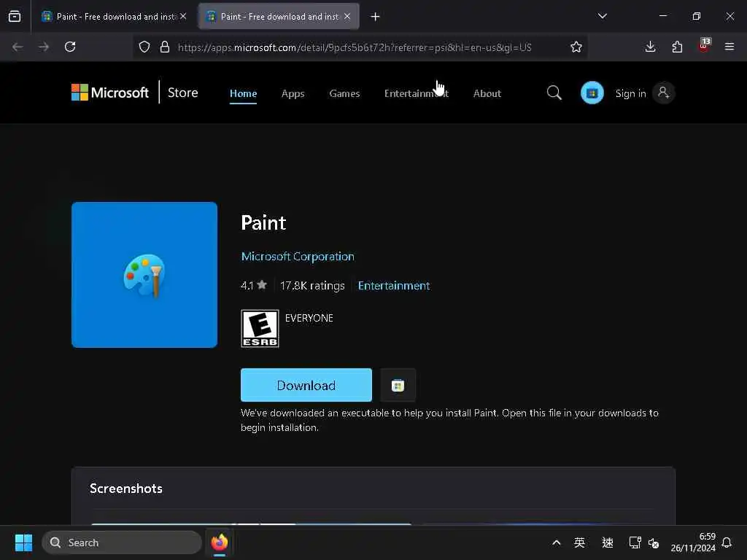Click the 速 IME mode indicator
The height and width of the screenshot is (560, 747).
coord(608,542)
